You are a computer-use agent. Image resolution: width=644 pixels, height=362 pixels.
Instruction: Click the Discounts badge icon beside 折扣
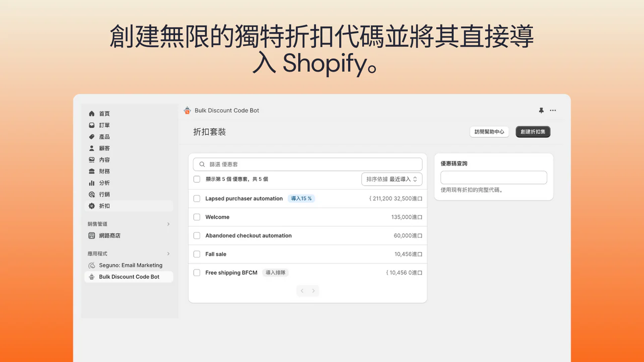point(92,206)
